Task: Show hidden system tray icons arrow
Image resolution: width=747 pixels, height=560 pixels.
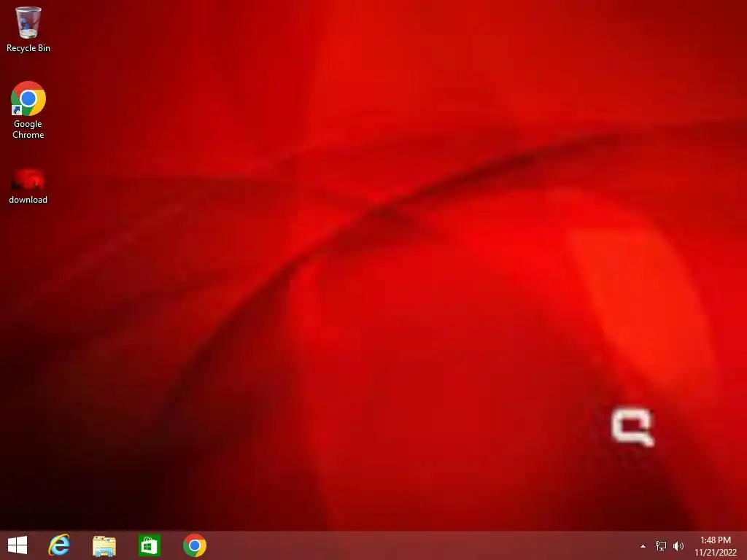Action: [643, 546]
